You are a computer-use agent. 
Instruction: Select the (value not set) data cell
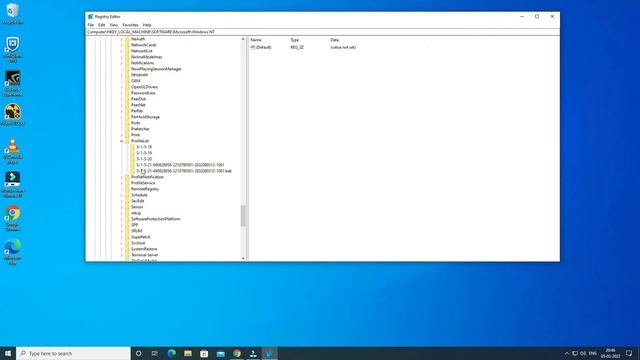(x=343, y=47)
